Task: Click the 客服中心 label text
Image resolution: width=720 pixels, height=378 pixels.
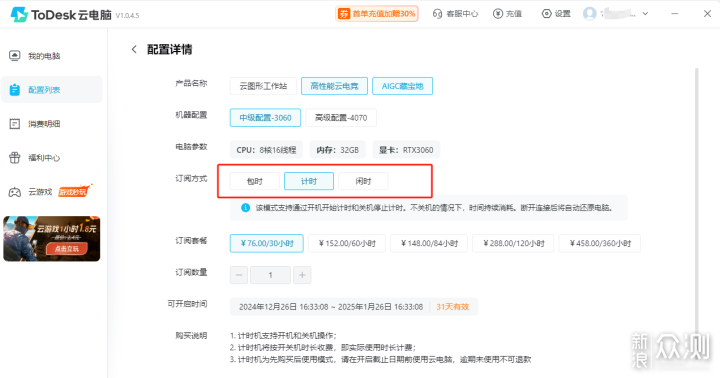Action: coord(462,14)
